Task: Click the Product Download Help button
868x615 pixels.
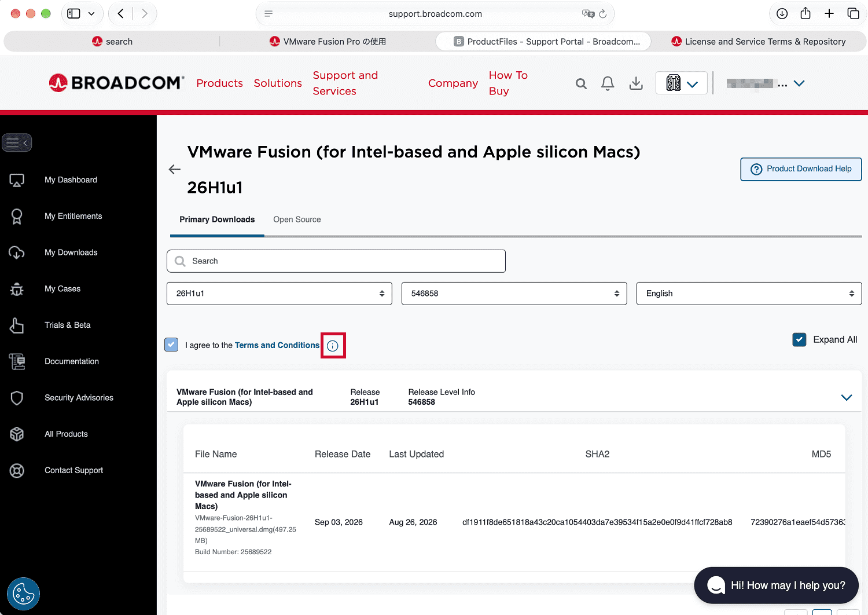Action: [x=801, y=169]
